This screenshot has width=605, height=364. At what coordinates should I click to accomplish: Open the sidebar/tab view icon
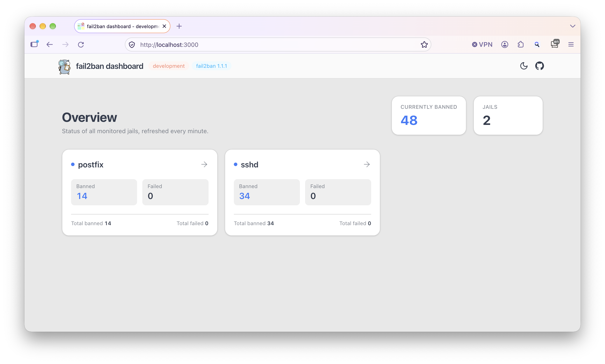(34, 44)
